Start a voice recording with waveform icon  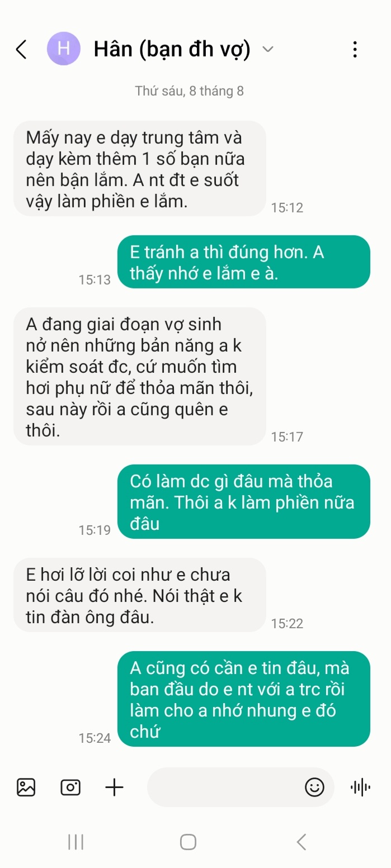[x=360, y=787]
